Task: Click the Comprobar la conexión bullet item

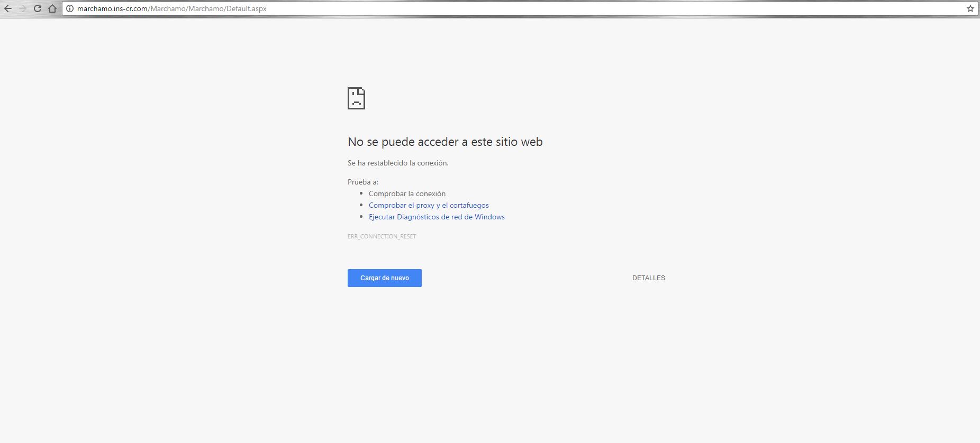Action: (407, 193)
